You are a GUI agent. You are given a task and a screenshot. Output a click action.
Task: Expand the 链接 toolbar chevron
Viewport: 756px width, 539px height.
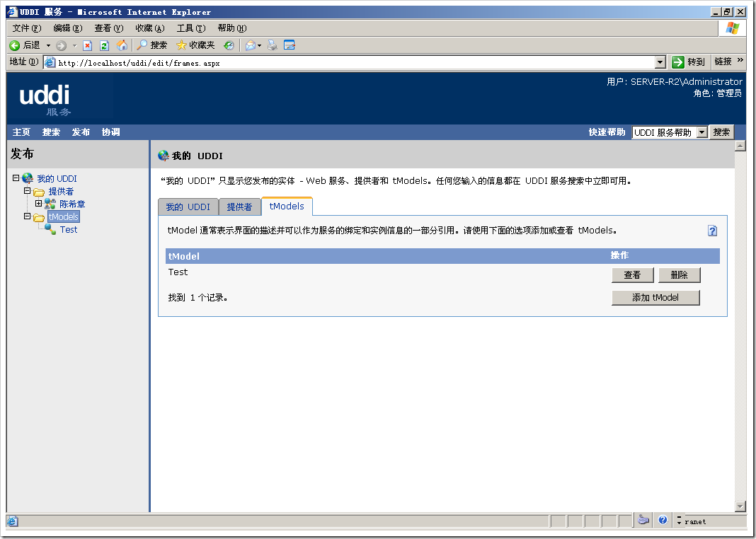[x=740, y=61]
